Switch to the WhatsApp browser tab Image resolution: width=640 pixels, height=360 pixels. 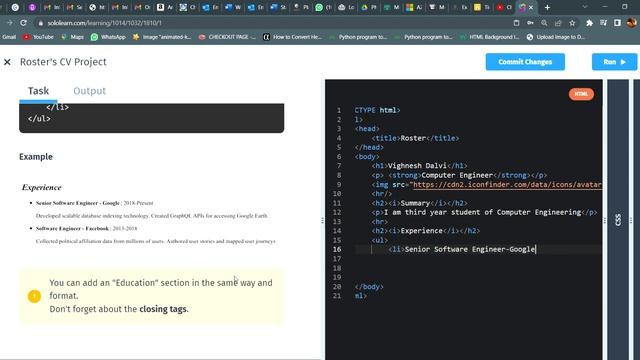coord(324,7)
